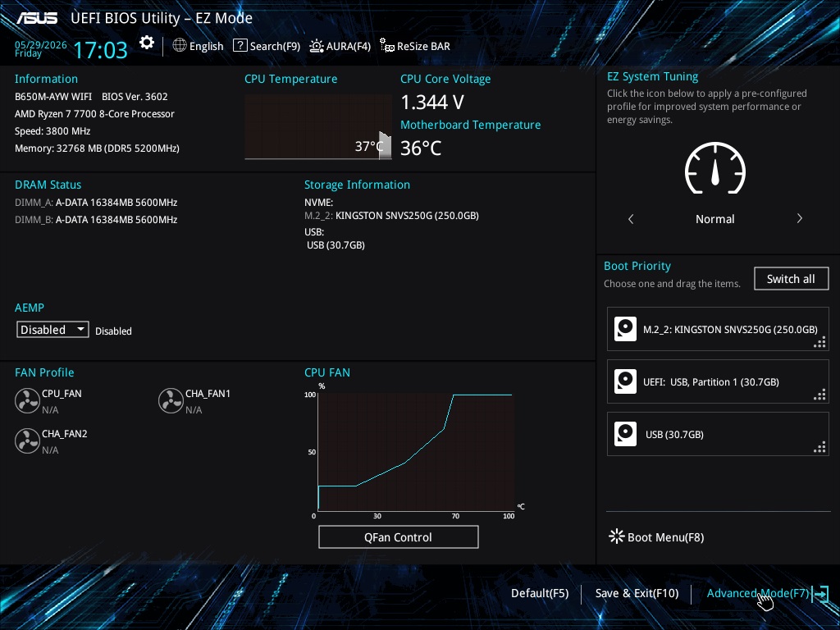The image size is (840, 630).
Task: Open the AEMP Disabled dropdown
Action: (52, 330)
